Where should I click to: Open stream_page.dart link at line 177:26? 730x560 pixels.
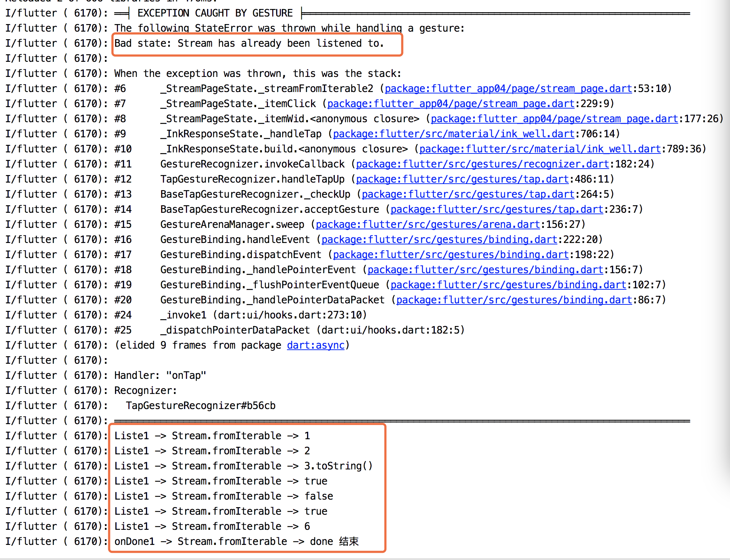(554, 119)
